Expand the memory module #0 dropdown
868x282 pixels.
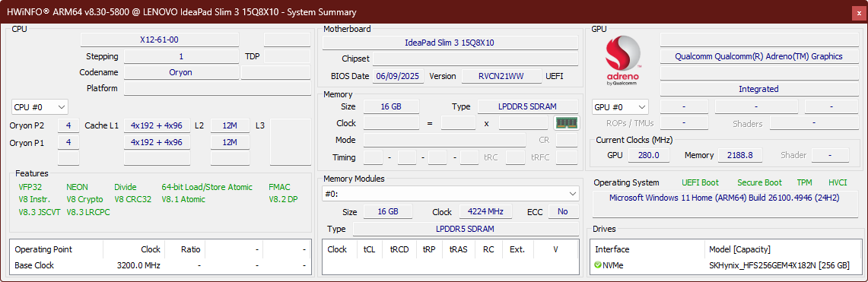pyautogui.click(x=450, y=194)
